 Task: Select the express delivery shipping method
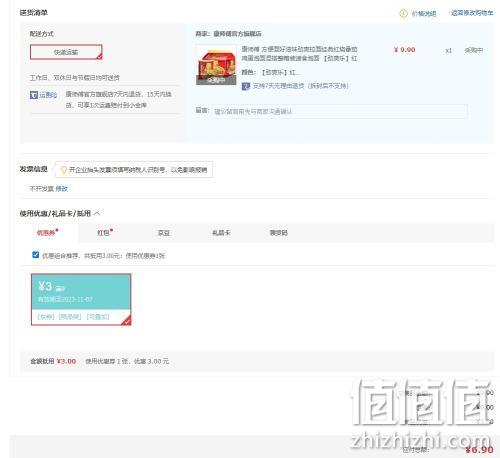click(x=66, y=52)
